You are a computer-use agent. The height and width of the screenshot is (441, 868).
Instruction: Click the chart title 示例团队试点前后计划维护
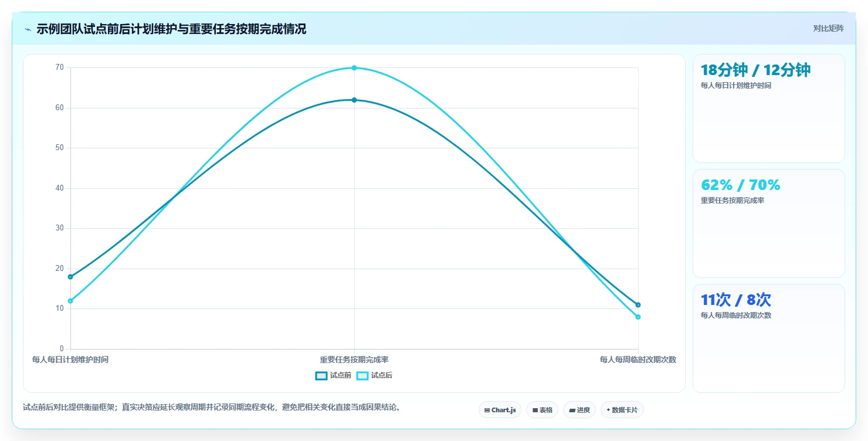click(106, 29)
